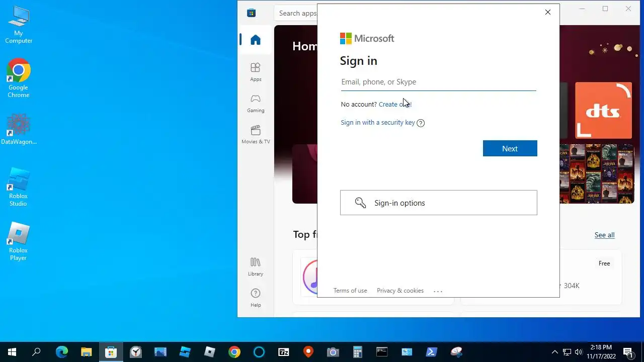Open the notification center icon
The width and height of the screenshot is (644, 362).
click(x=628, y=352)
